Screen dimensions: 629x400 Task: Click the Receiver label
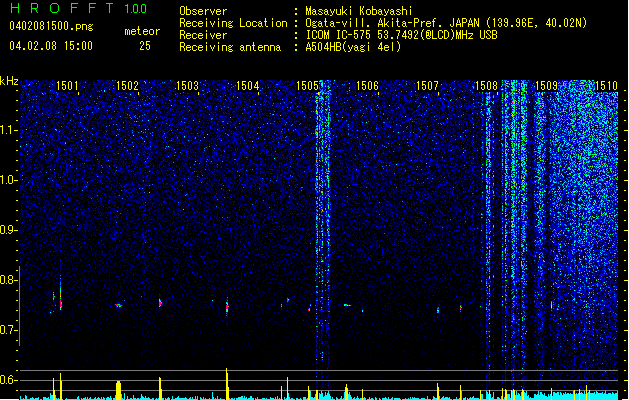coord(203,35)
